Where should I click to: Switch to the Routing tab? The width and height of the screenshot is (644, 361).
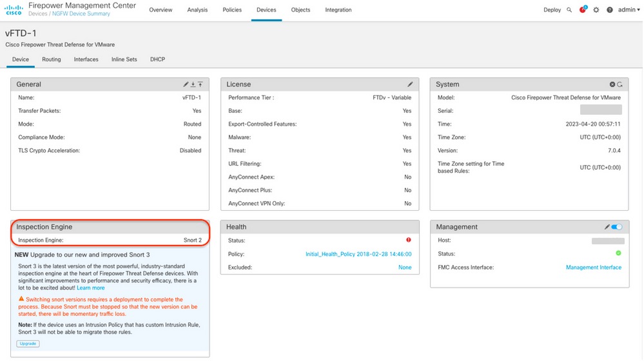point(52,59)
